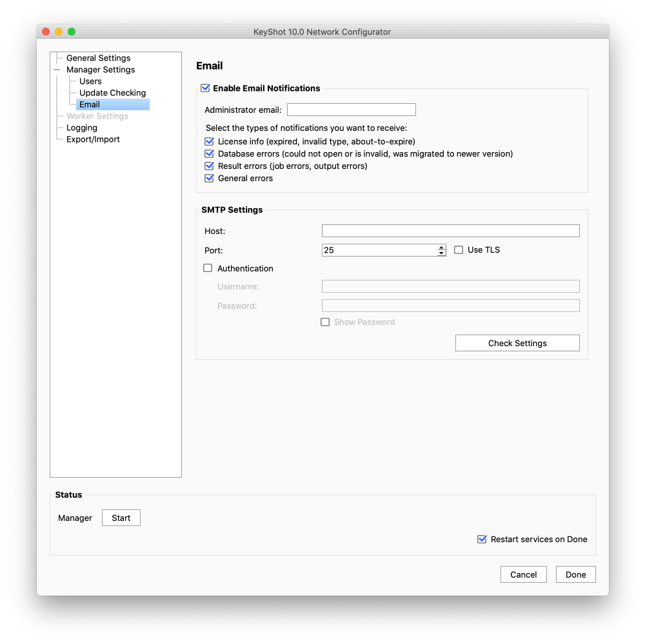Untick Restart services on Done

(x=482, y=539)
